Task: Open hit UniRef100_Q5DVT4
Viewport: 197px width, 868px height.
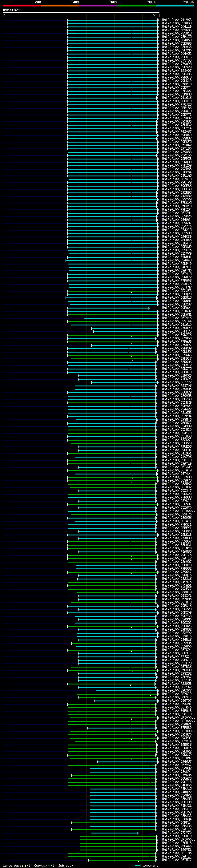Action: tap(177, 88)
